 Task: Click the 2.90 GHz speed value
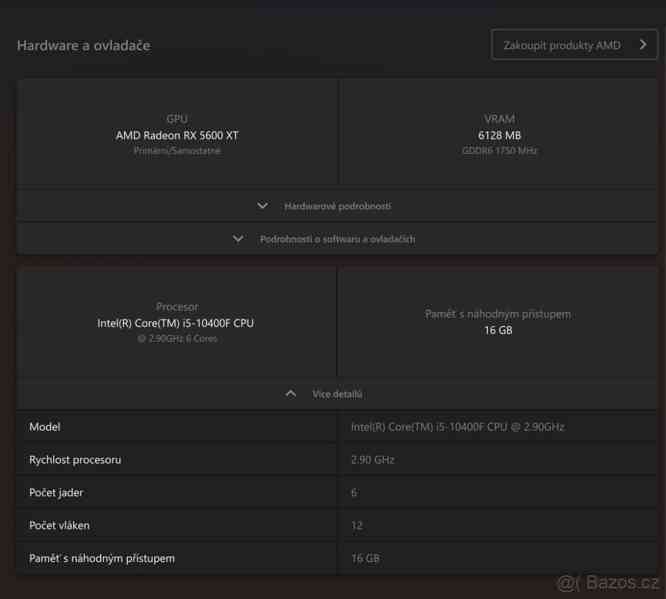[x=373, y=460]
